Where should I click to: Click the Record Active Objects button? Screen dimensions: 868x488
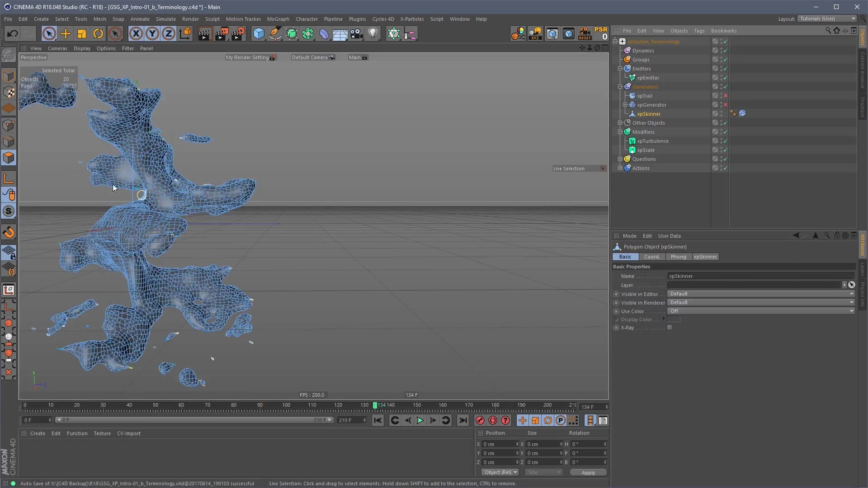(x=480, y=421)
